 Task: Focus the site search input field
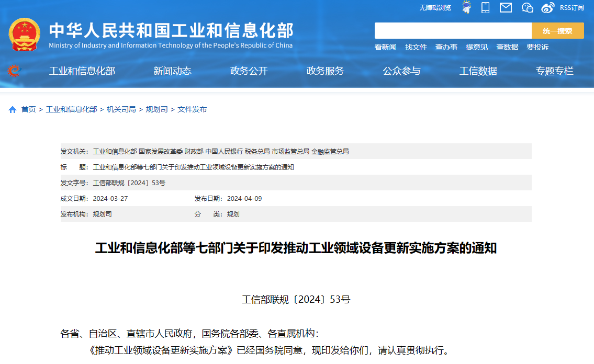453,31
